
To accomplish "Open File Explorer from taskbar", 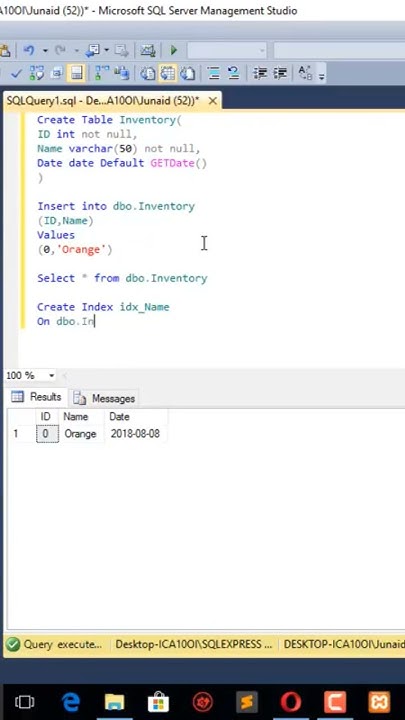I will point(115,702).
